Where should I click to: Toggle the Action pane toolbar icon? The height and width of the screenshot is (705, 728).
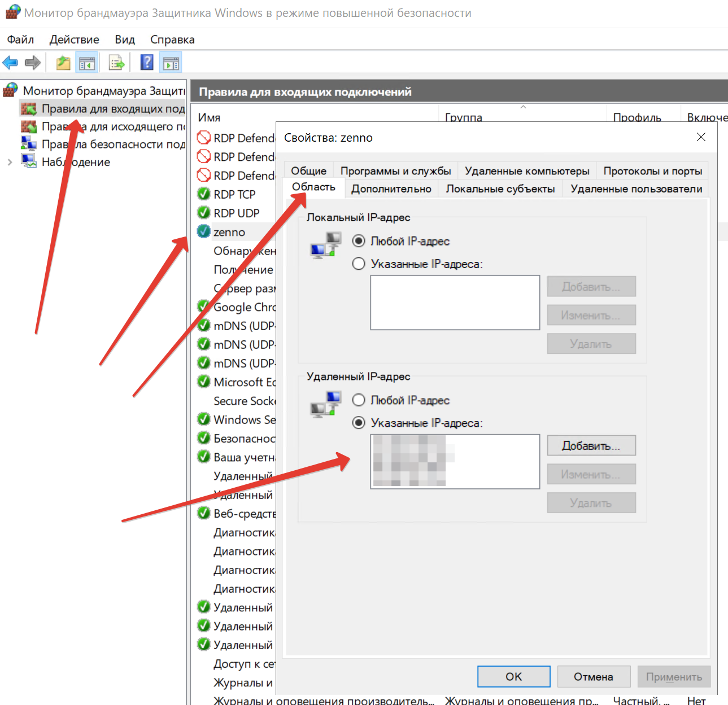click(x=171, y=63)
